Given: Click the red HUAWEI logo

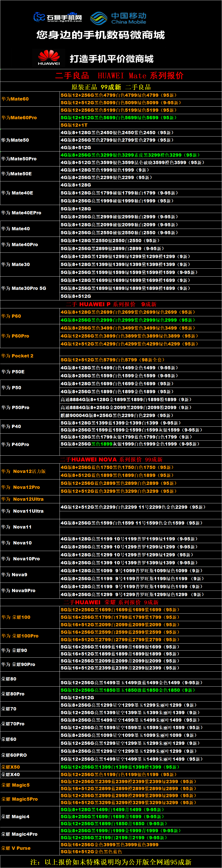Looking at the screenshot, I should click(x=49, y=58).
